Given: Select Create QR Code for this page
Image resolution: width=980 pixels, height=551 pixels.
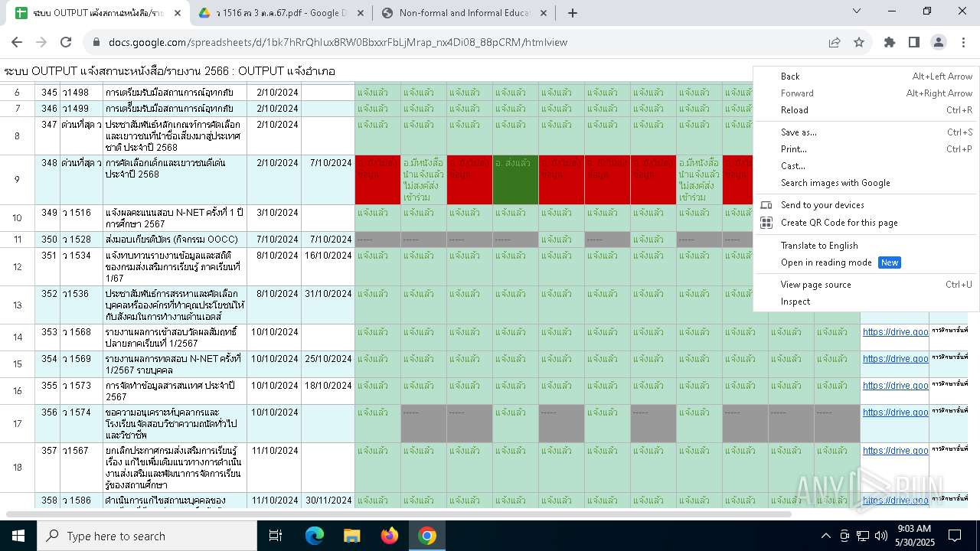Looking at the screenshot, I should click(865, 223).
